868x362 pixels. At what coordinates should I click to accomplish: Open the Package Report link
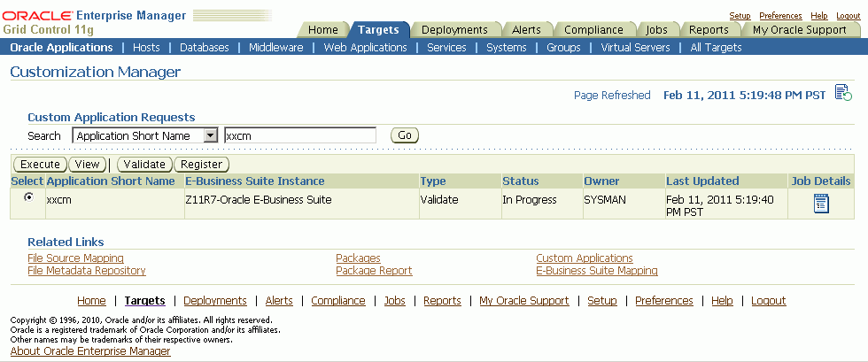coord(374,271)
